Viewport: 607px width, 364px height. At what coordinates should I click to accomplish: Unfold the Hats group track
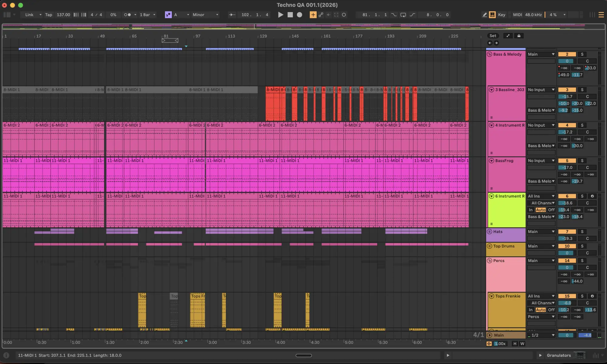pyautogui.click(x=490, y=232)
